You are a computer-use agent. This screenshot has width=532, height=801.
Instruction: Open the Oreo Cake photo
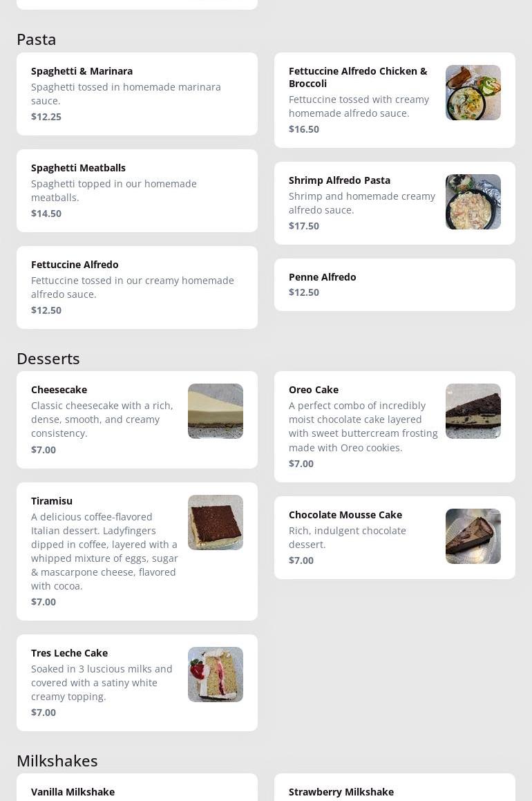473,411
